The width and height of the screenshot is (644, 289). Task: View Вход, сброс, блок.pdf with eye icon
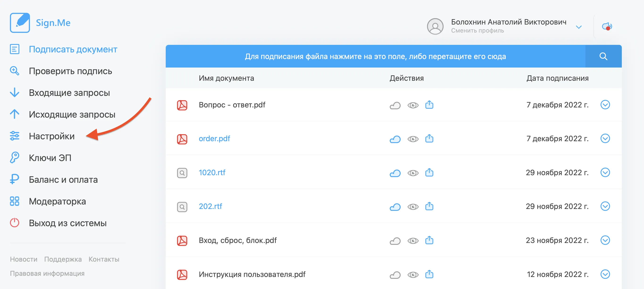coord(413,241)
